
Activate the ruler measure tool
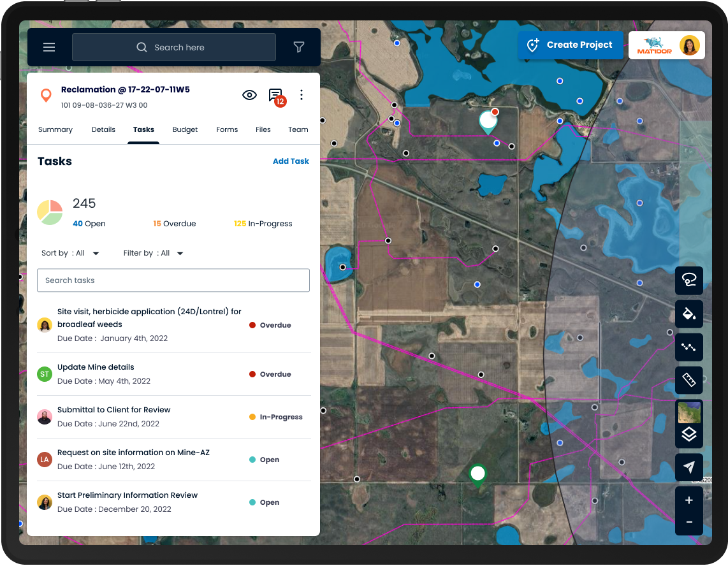(688, 381)
